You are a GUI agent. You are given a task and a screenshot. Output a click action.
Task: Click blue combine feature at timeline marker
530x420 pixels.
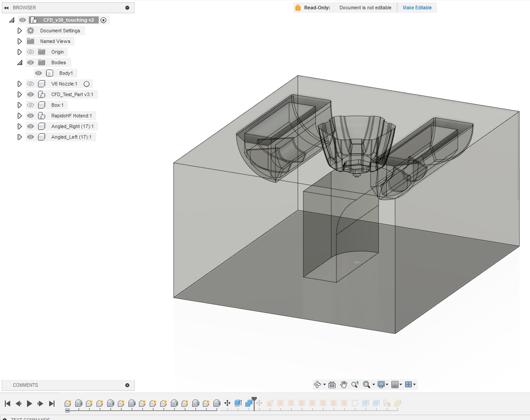point(249,403)
